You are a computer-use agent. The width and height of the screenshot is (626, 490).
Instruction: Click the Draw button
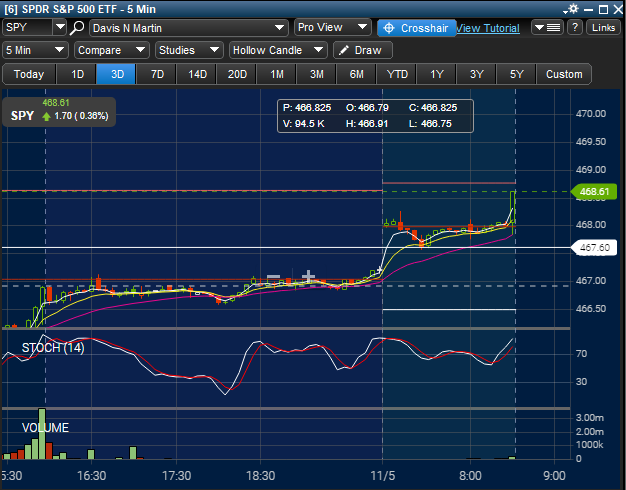pyautogui.click(x=363, y=50)
